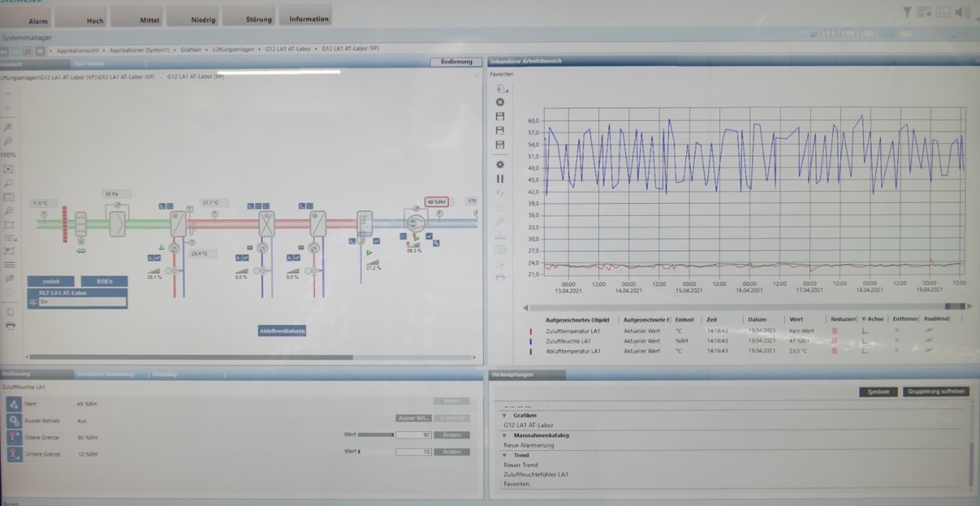The height and width of the screenshot is (506, 980).
Task: Click Lüftungsanlagen in the breadcrumb path
Action: pyautogui.click(x=234, y=49)
